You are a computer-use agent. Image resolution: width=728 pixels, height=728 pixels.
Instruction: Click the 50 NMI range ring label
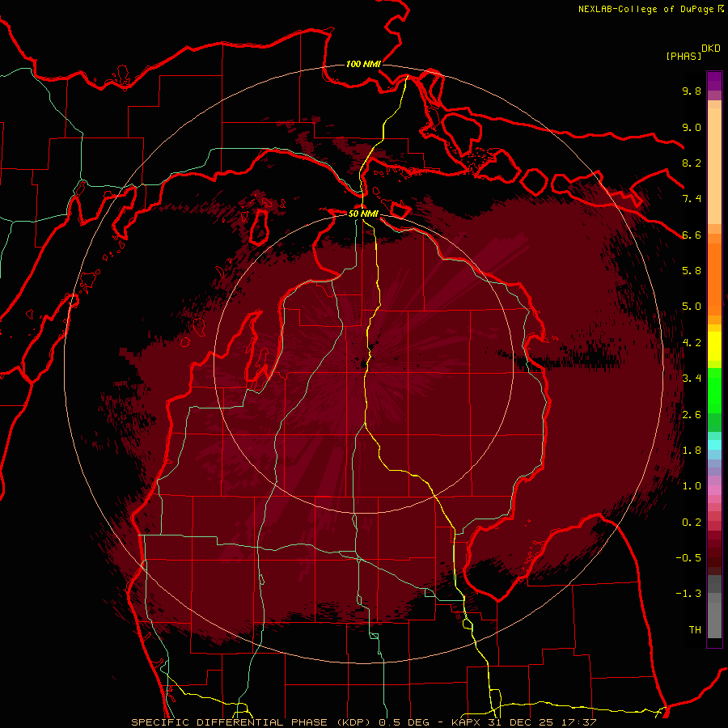coord(363,214)
